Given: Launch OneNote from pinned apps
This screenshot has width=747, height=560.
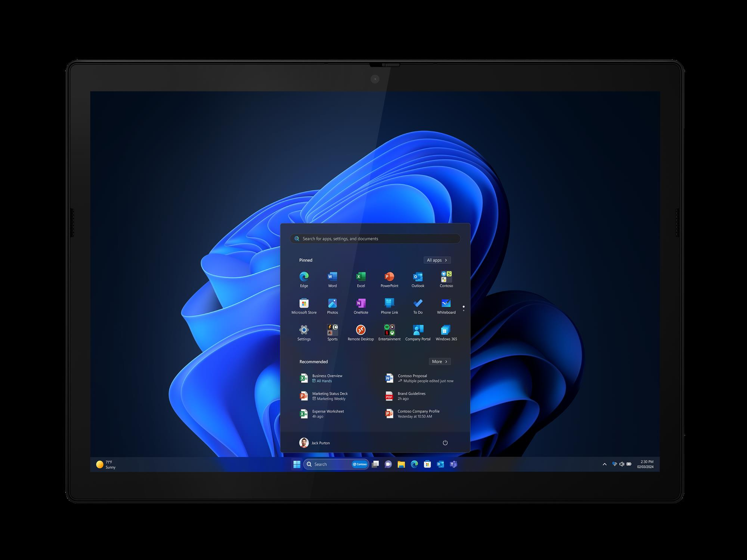Looking at the screenshot, I should 361,304.
